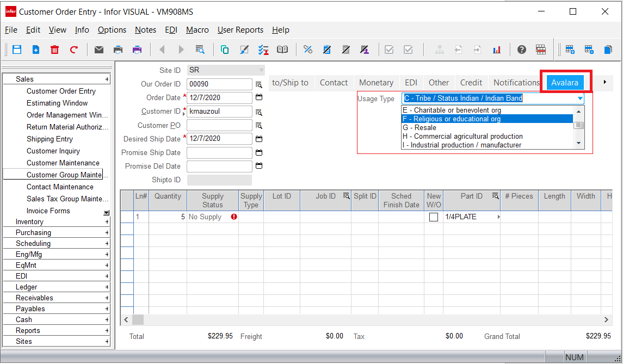Open Shipping Entry in Sales list

coord(50,139)
